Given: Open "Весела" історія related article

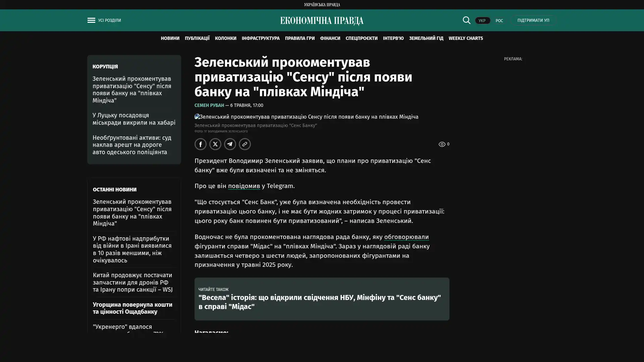Looking at the screenshot, I should [320, 302].
